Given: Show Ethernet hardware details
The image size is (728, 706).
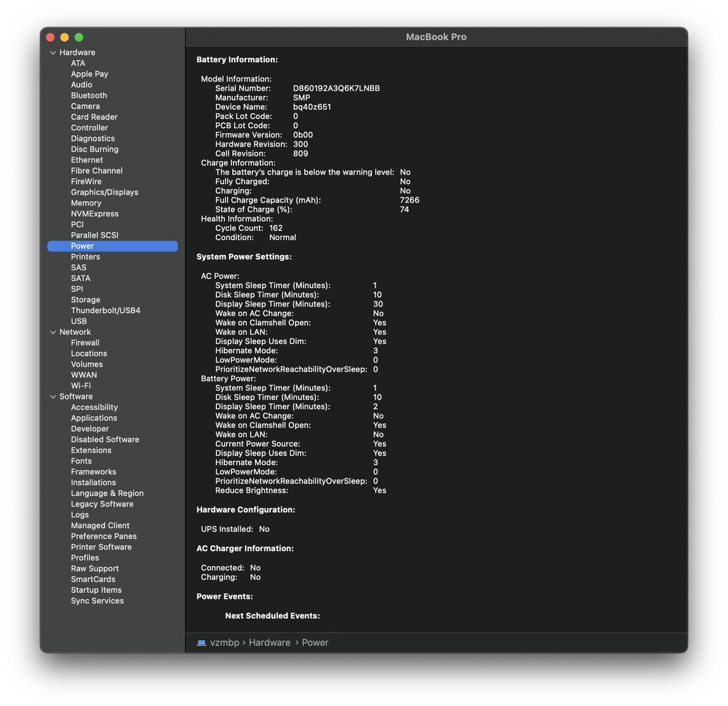Looking at the screenshot, I should click(x=87, y=160).
